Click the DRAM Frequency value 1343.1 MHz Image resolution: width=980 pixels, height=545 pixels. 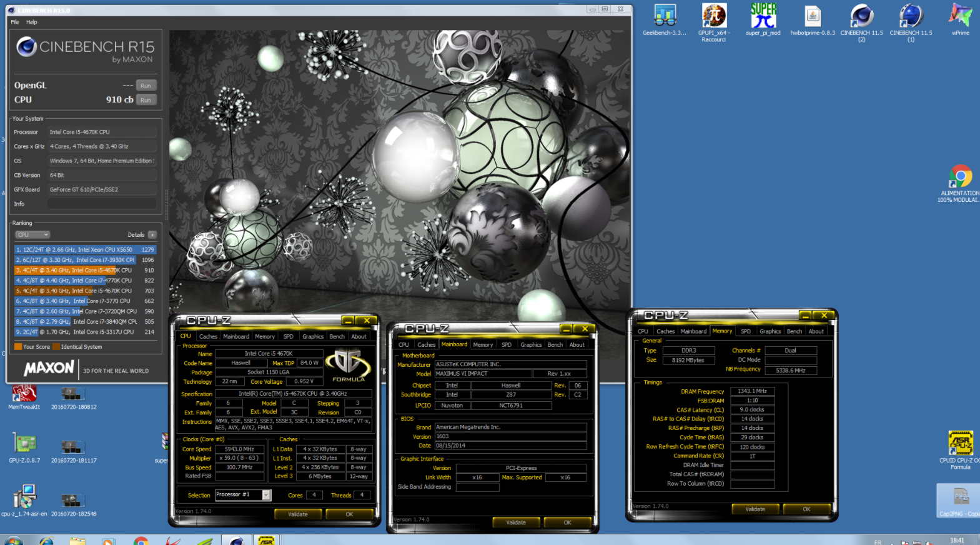click(753, 391)
